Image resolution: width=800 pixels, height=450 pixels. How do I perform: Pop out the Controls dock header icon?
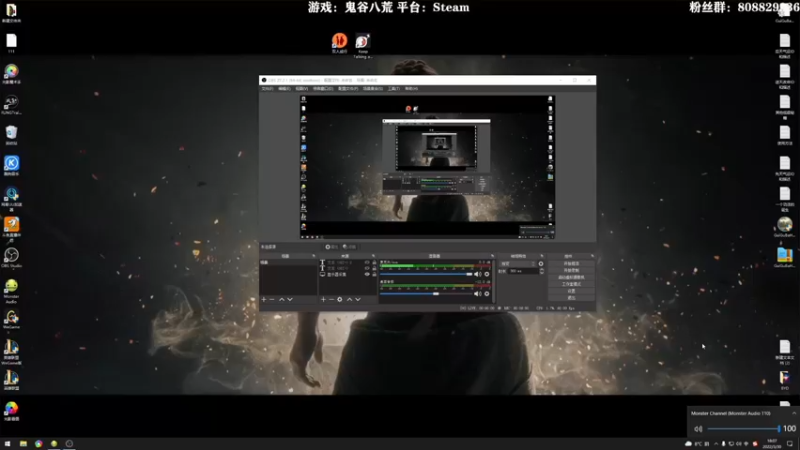[x=592, y=256]
